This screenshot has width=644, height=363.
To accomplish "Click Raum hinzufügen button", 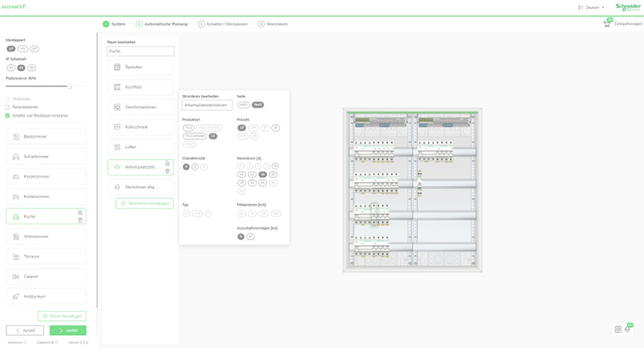I will (x=62, y=316).
